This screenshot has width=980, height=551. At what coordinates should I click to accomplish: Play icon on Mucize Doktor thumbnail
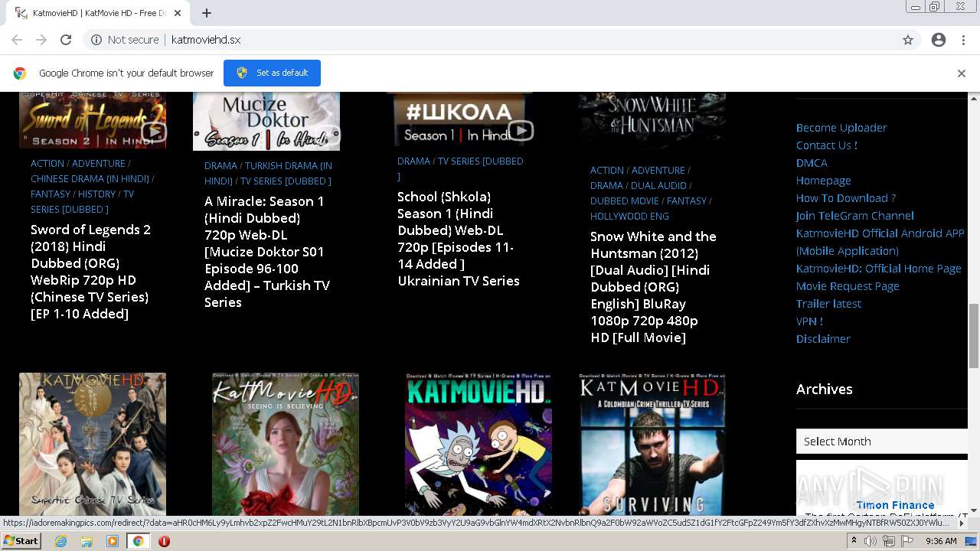tap(327, 136)
